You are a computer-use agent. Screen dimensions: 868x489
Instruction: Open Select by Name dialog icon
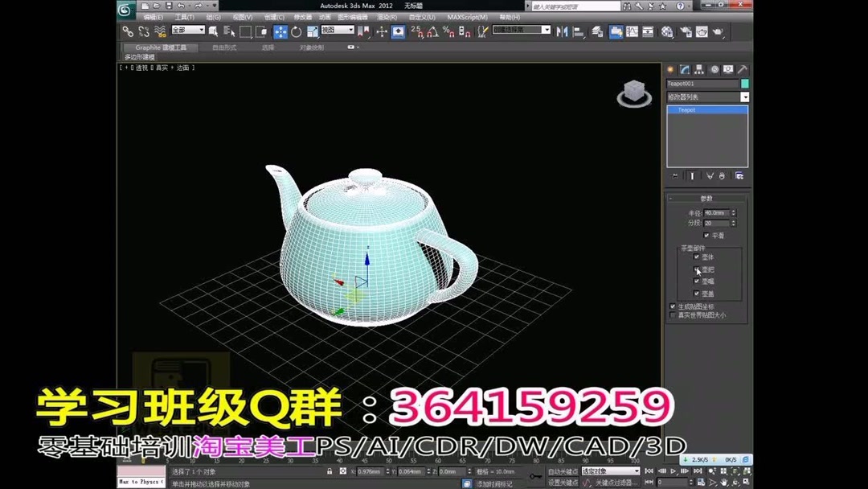[230, 32]
